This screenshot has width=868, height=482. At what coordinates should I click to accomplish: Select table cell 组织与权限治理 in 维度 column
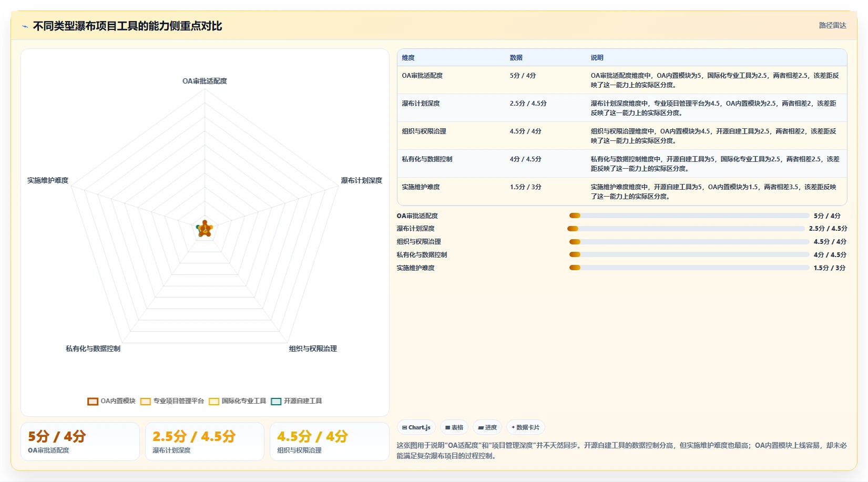point(424,131)
